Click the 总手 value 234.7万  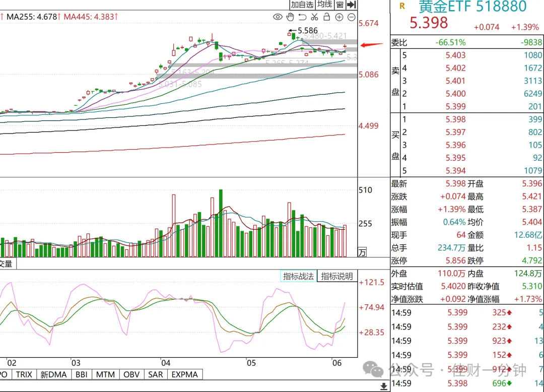(x=451, y=248)
